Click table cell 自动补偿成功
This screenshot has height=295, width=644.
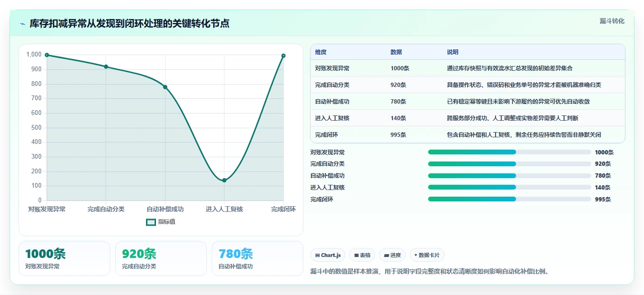coord(332,102)
